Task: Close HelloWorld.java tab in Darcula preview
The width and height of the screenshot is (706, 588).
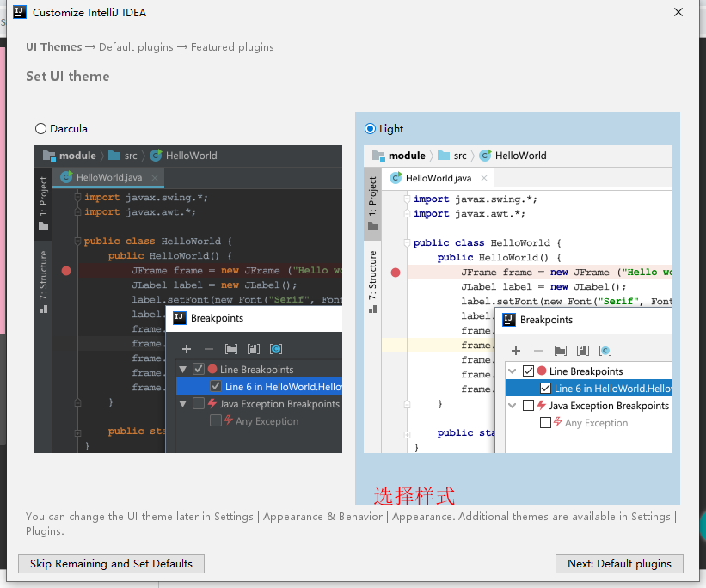Action: coord(155,178)
